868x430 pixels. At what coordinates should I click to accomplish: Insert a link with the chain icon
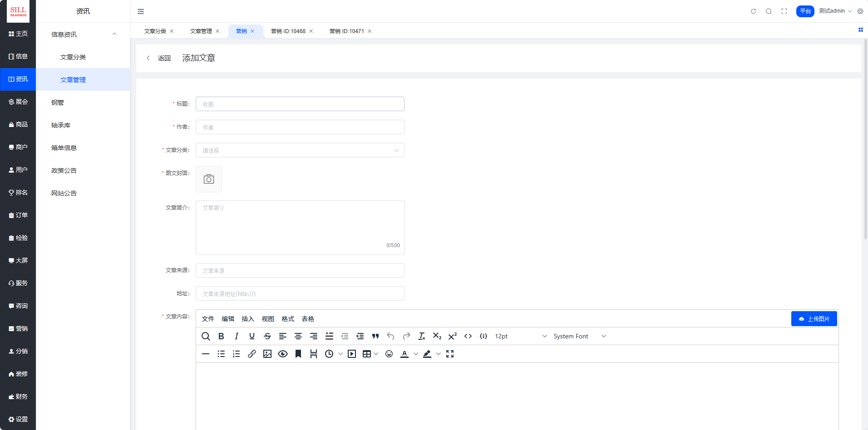(252, 354)
